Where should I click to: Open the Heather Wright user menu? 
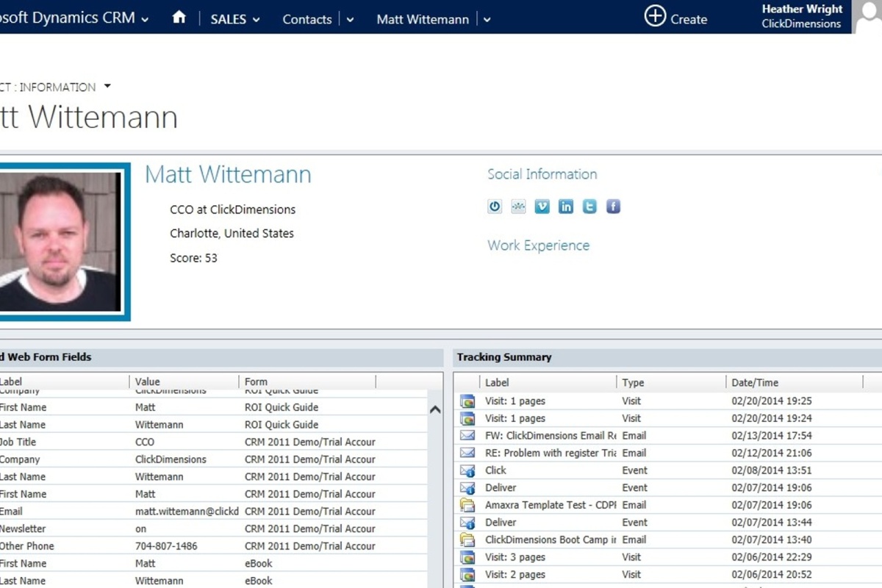[x=802, y=16]
